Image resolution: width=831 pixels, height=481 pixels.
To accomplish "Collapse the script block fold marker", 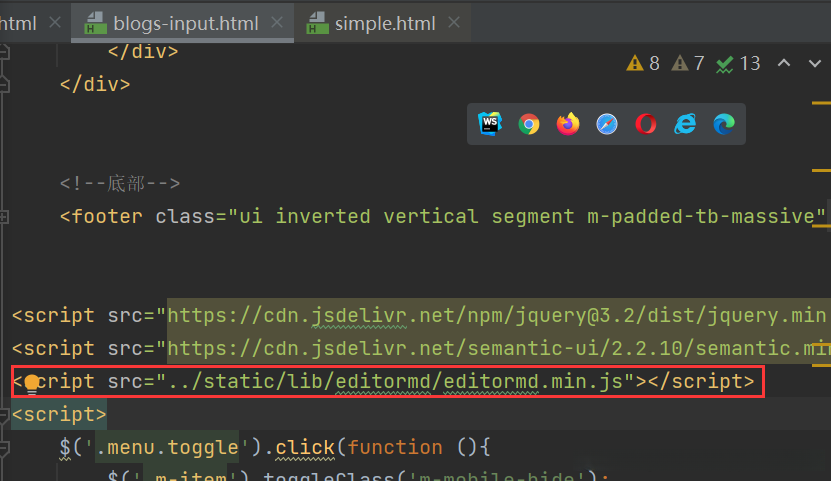I will 4,415.
